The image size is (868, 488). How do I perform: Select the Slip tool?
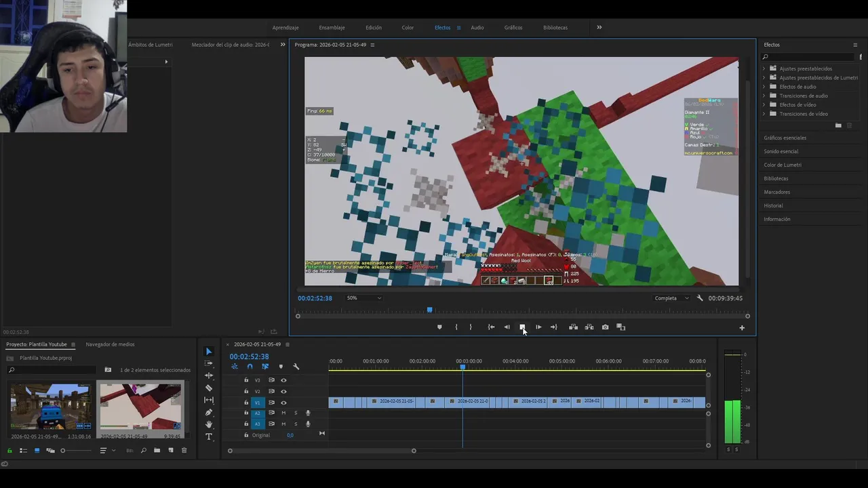(x=209, y=400)
